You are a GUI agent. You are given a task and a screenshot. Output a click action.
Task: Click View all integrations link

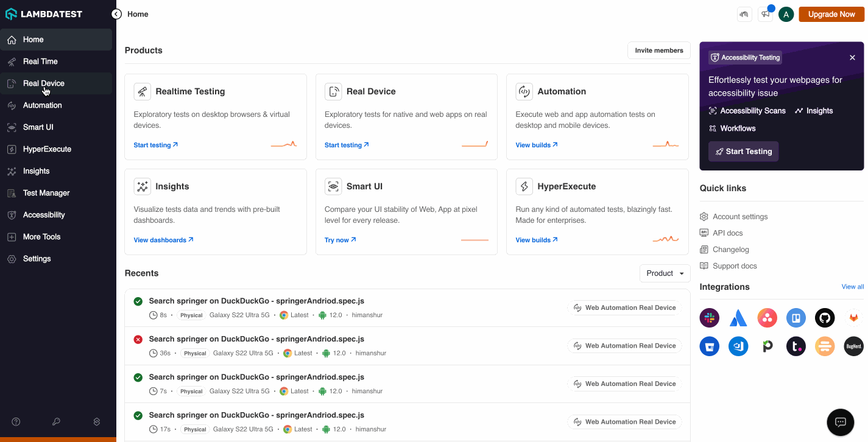point(852,287)
